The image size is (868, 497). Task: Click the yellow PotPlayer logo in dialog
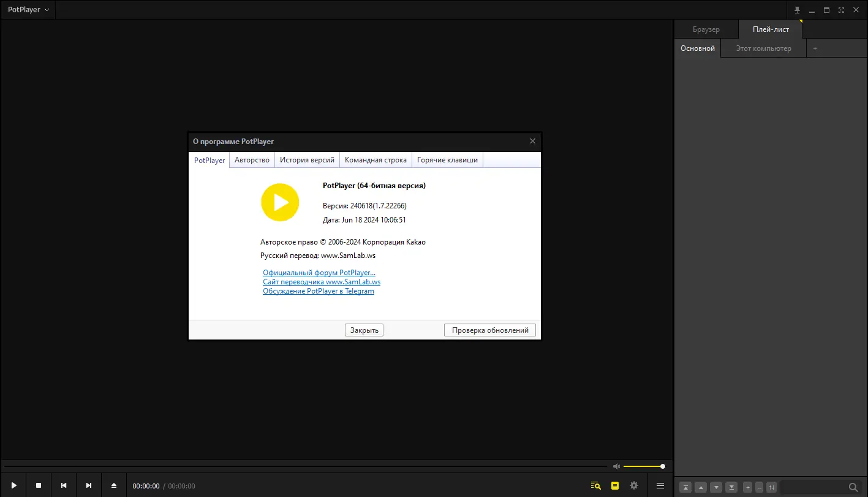point(280,202)
